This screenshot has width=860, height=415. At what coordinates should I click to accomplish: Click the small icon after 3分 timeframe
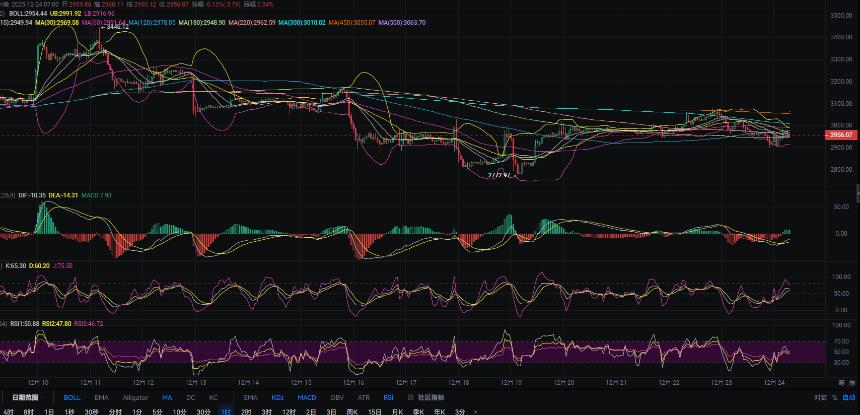[476, 412]
